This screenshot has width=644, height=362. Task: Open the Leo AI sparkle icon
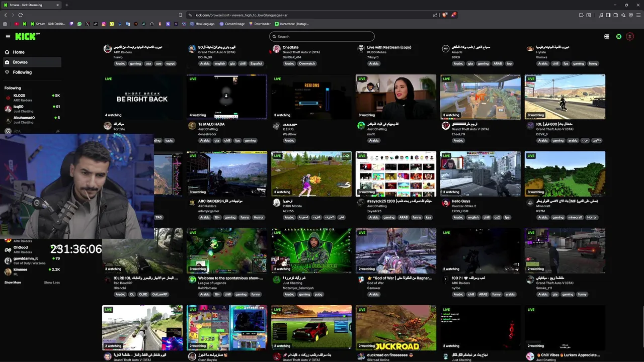(x=623, y=15)
